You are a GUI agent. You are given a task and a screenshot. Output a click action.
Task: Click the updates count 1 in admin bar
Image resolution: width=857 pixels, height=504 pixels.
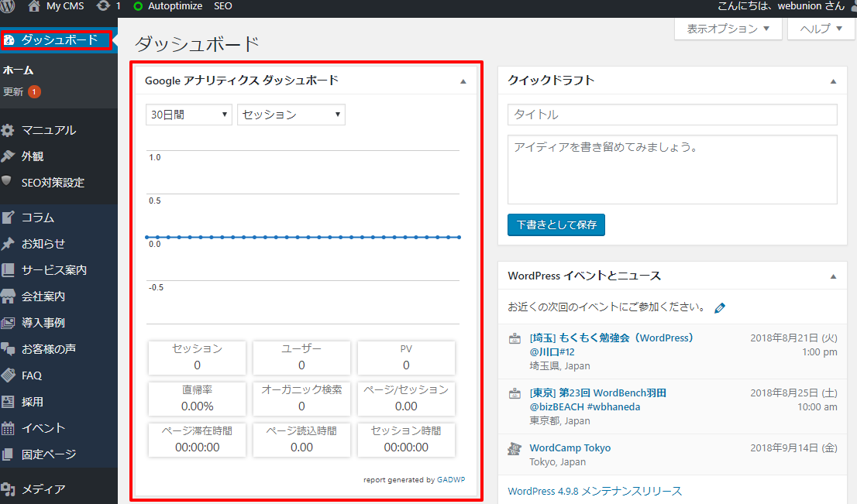click(x=119, y=6)
